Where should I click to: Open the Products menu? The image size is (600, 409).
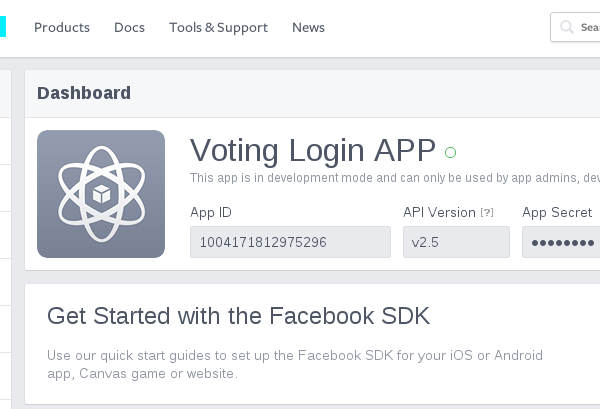(62, 28)
